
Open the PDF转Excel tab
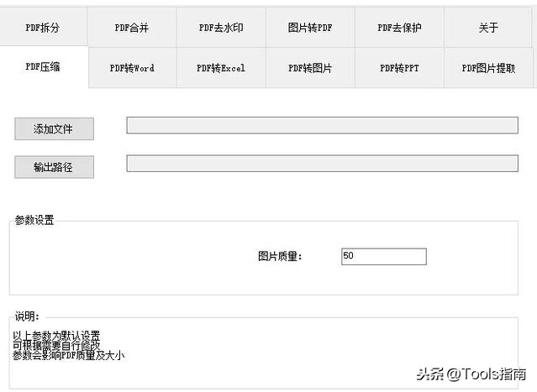pyautogui.click(x=221, y=68)
